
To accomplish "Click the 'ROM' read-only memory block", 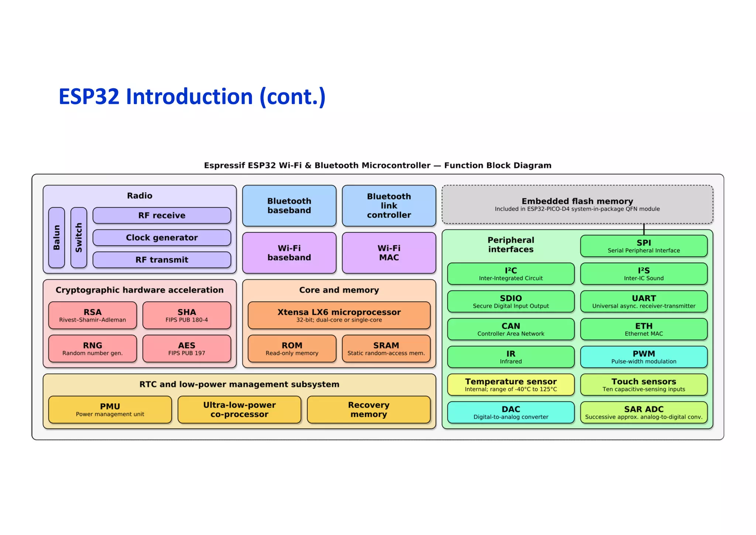I will click(292, 348).
